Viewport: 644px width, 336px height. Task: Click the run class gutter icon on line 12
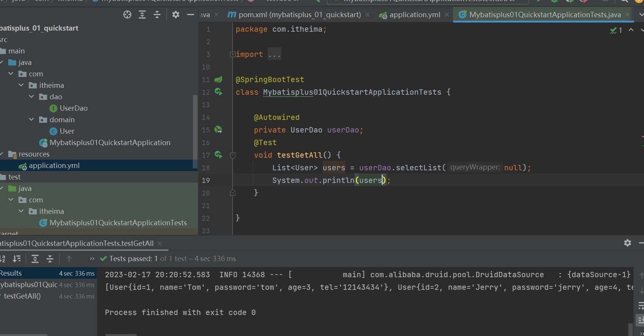(x=218, y=92)
